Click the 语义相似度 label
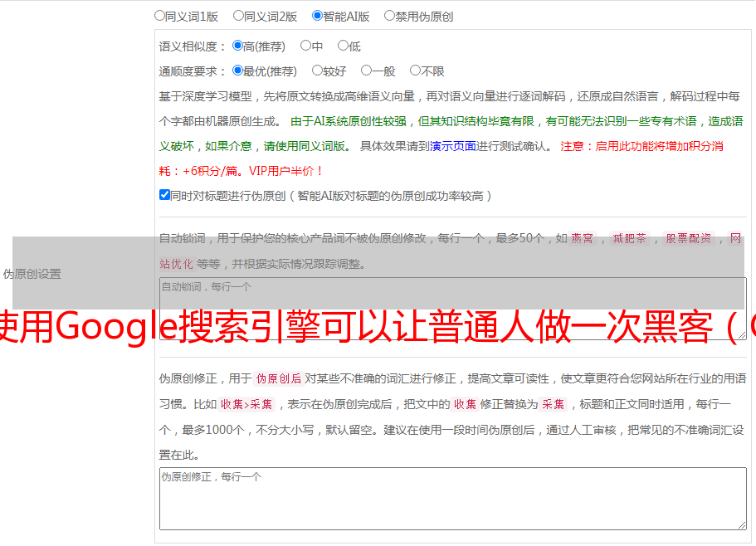756x546 pixels. point(193,46)
